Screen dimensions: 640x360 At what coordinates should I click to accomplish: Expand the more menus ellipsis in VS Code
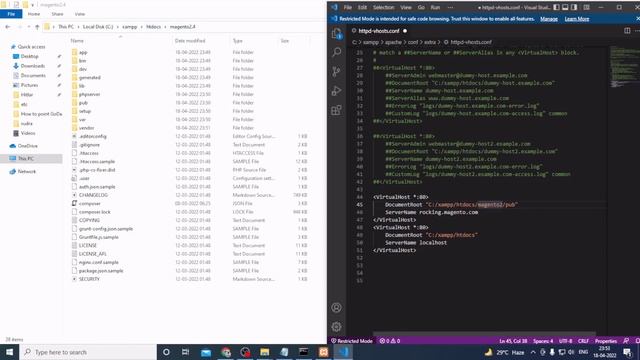point(450,7)
